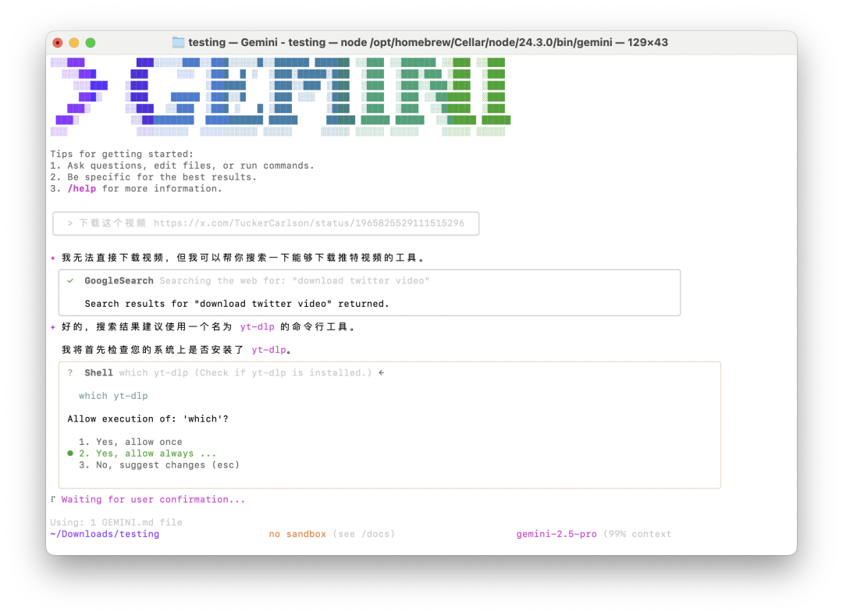This screenshot has height=616, width=843.
Task: Click tip '1. Ask questions, edit files, or run commands.'
Action: tap(182, 166)
